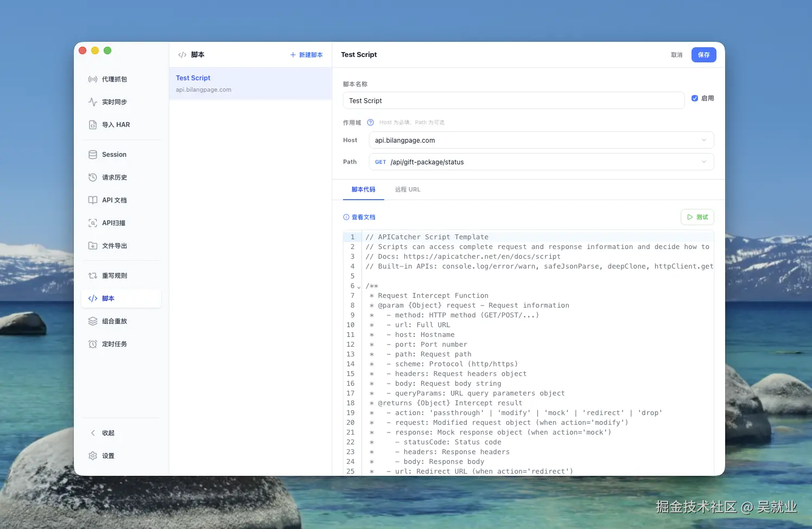Image resolution: width=812 pixels, height=529 pixels.
Task: Toggle the 启用 checkbox
Action: click(695, 98)
